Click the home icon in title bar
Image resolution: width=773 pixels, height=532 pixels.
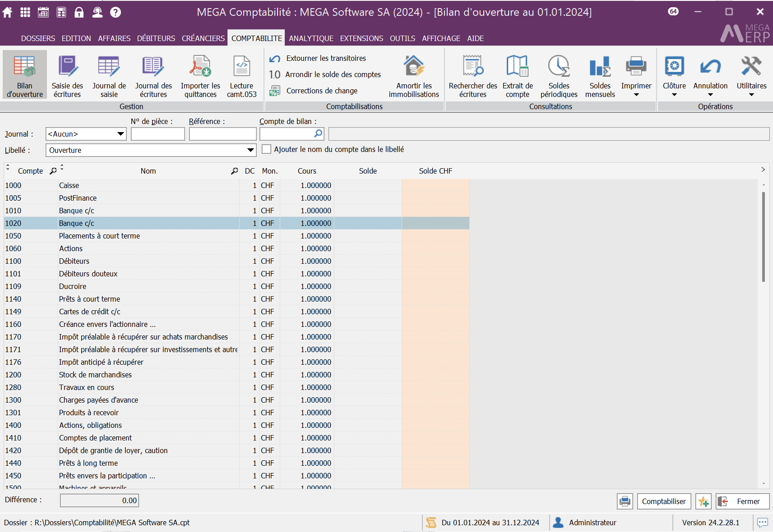click(7, 12)
